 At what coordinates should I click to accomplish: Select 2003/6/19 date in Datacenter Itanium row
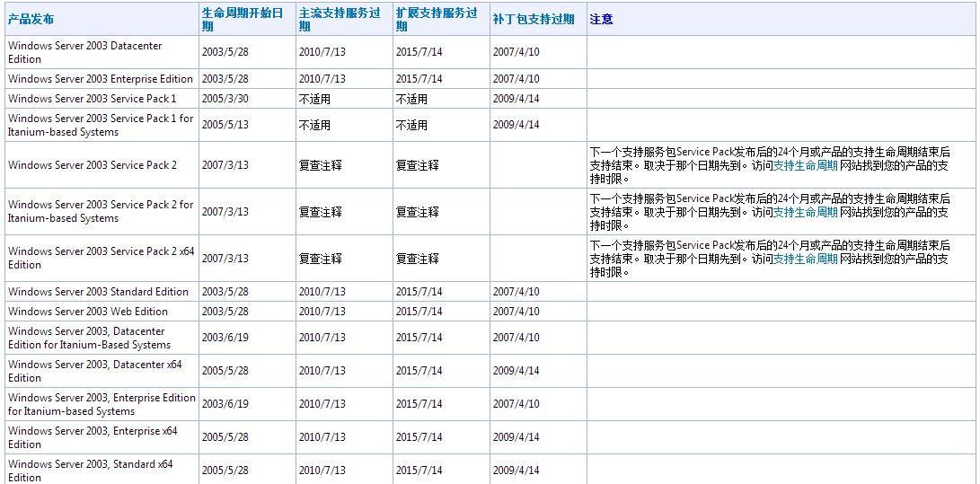pos(225,338)
